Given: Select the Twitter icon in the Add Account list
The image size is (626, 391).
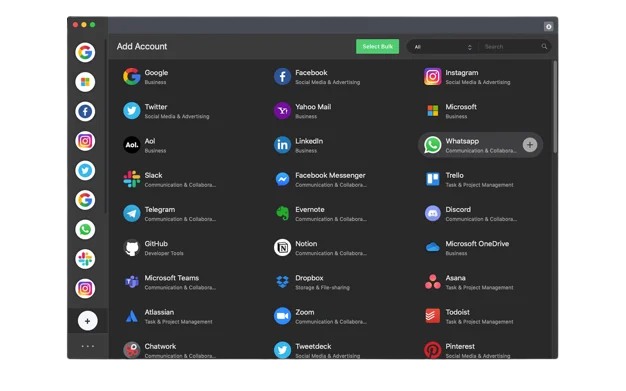Looking at the screenshot, I should point(132,111).
